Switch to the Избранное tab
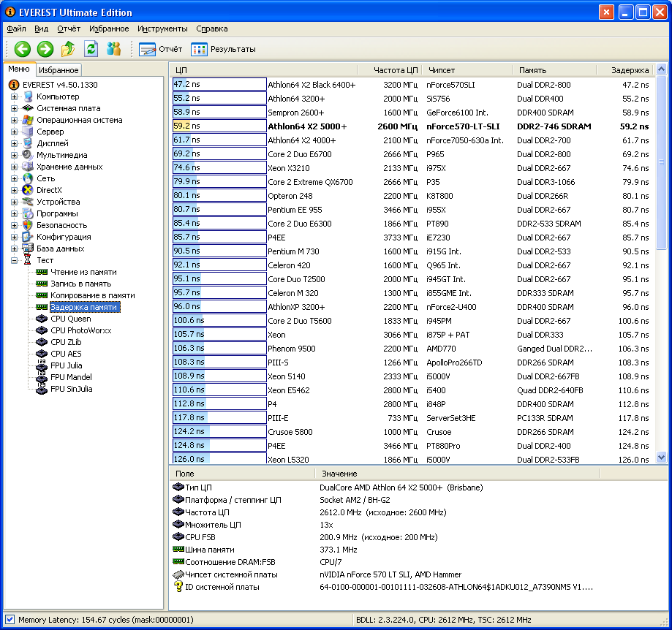 58,70
